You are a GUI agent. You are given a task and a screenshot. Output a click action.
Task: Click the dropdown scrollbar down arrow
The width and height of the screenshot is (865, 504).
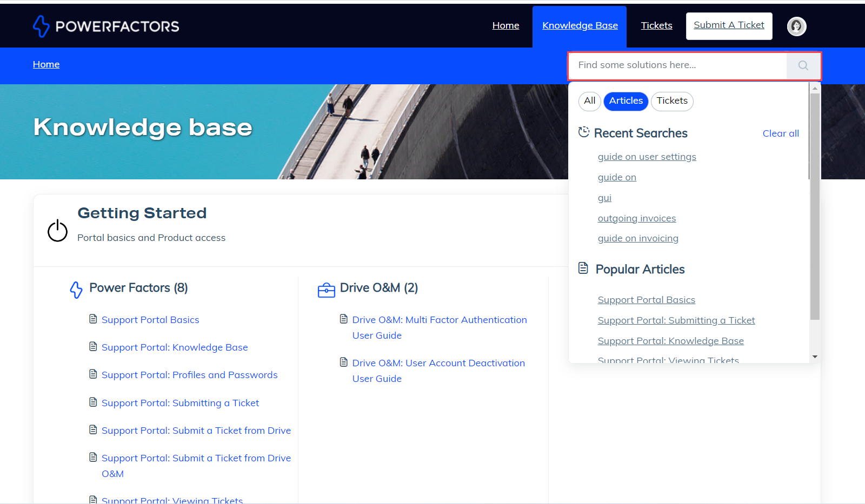(815, 357)
